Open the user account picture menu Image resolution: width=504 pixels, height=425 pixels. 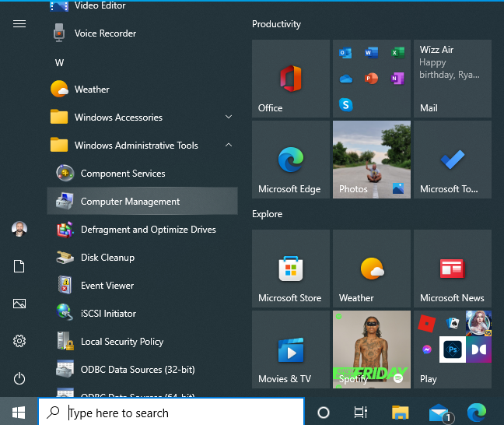pos(19,229)
